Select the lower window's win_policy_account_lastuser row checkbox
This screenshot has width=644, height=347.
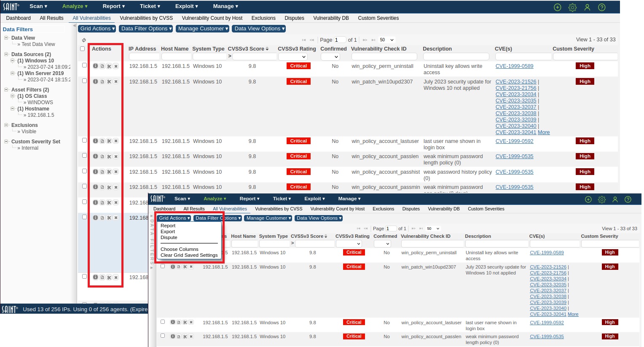[163, 322]
